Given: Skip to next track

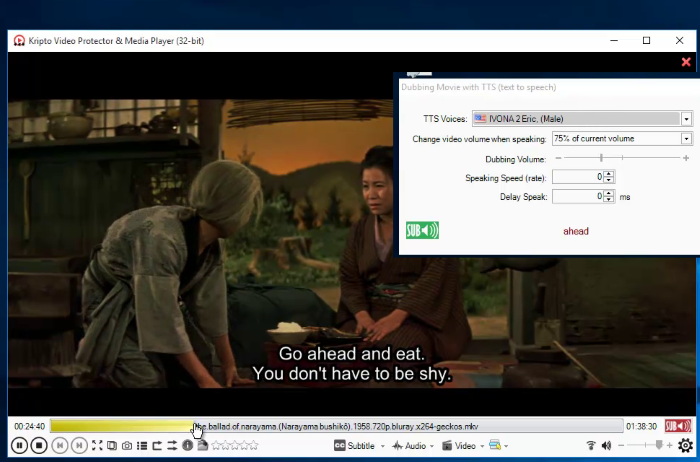Looking at the screenshot, I should coord(79,445).
